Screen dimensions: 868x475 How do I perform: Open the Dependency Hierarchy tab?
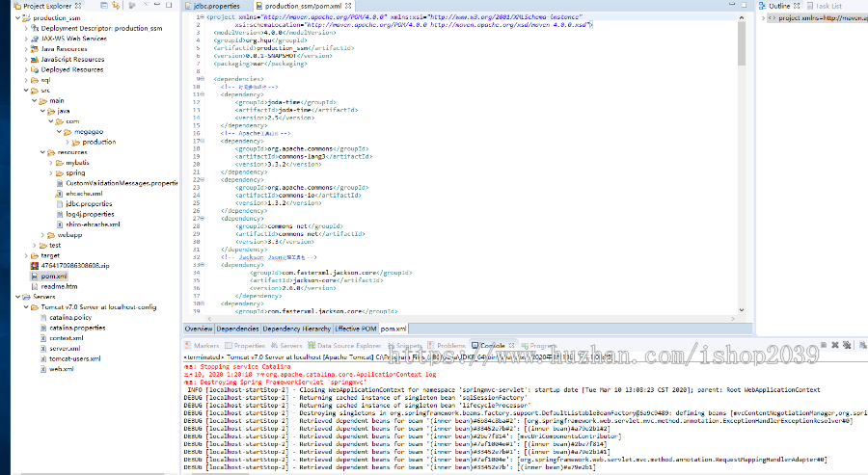[296, 329]
